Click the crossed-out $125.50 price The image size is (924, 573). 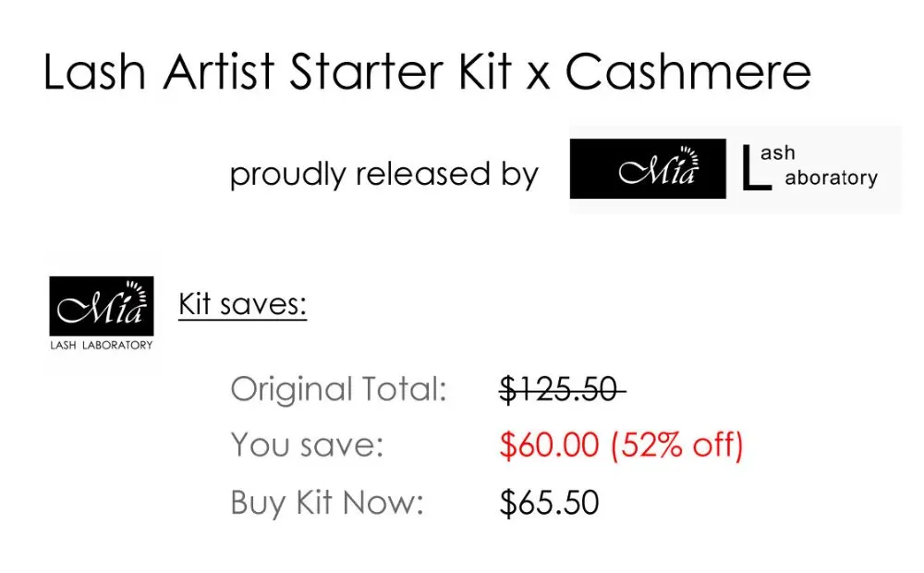[x=560, y=389]
